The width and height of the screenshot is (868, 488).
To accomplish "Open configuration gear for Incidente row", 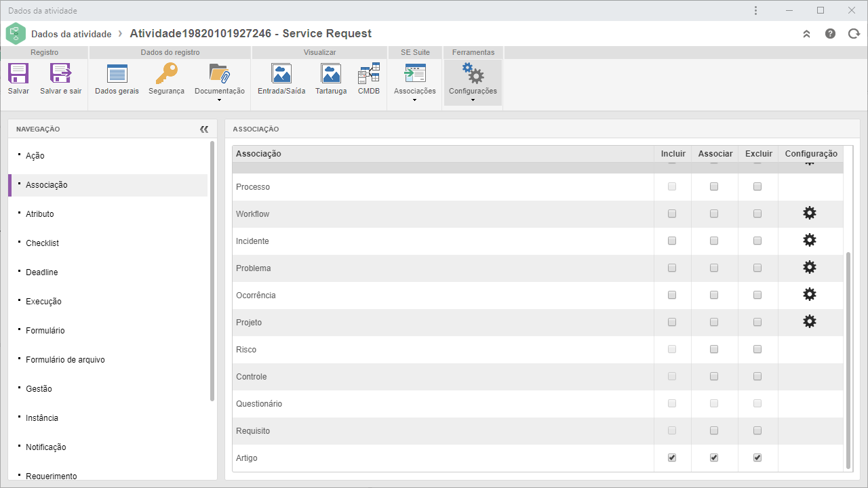I will click(x=809, y=240).
